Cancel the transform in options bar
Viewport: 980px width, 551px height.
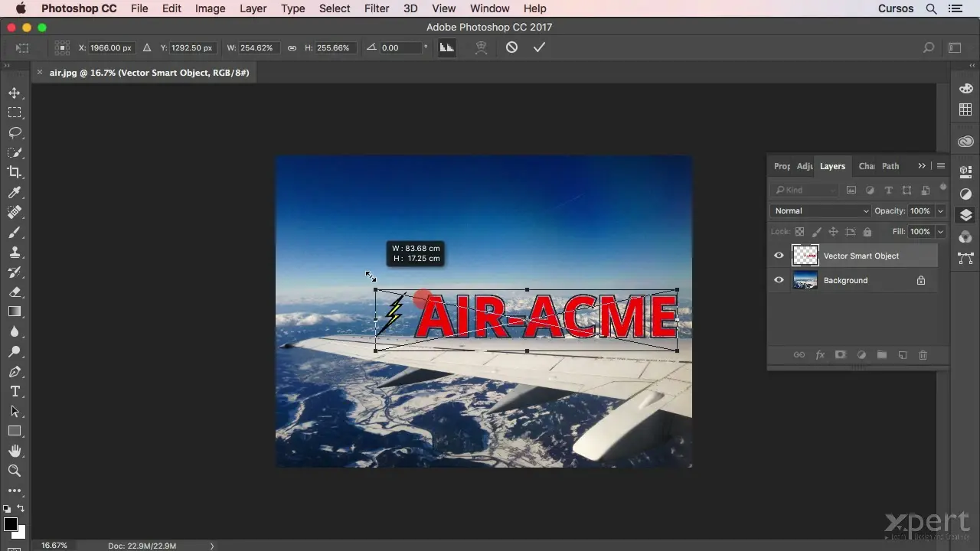(511, 47)
